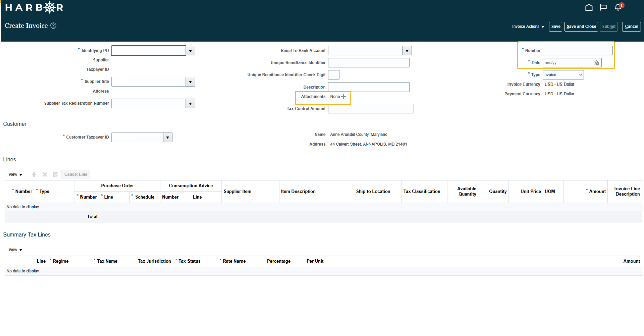644x336 pixels.
Task: Click the Date input field
Action: coord(568,63)
